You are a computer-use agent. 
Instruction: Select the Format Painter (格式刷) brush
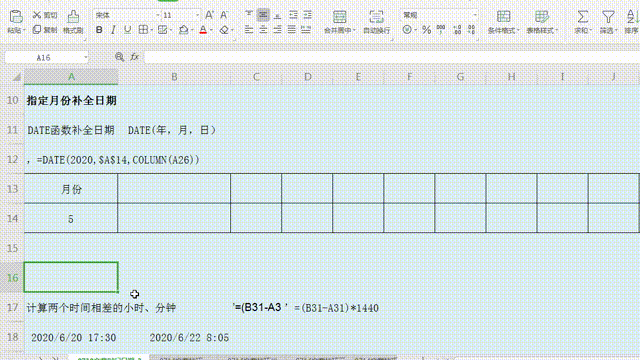(73, 17)
